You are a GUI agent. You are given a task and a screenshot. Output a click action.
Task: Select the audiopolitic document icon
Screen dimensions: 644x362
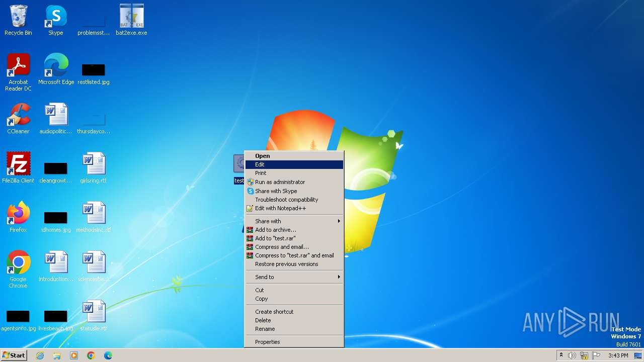[x=56, y=119]
